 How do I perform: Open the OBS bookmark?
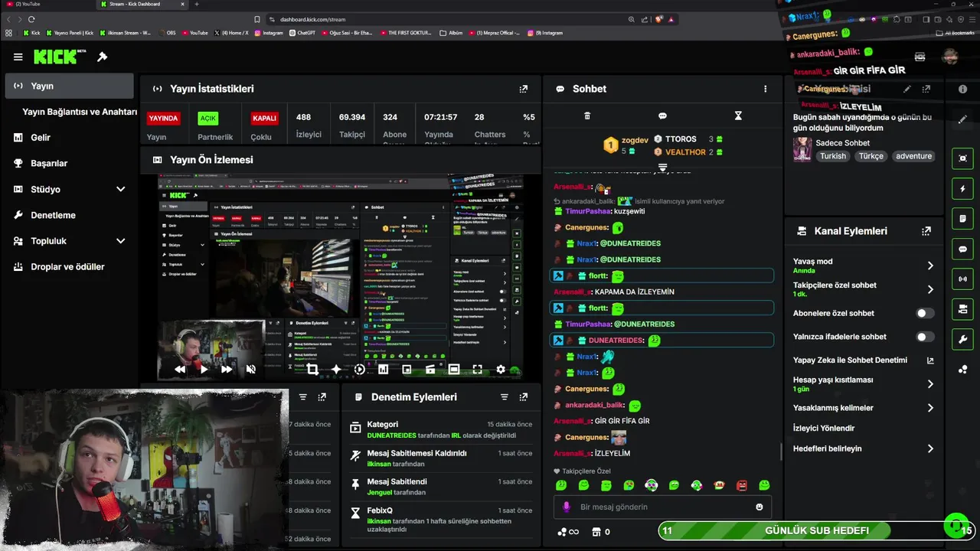(x=166, y=33)
